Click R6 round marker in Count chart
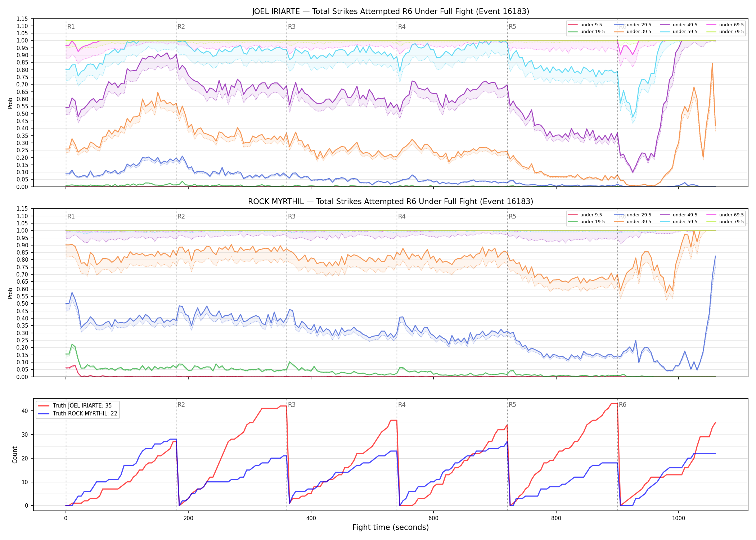 coord(622,405)
